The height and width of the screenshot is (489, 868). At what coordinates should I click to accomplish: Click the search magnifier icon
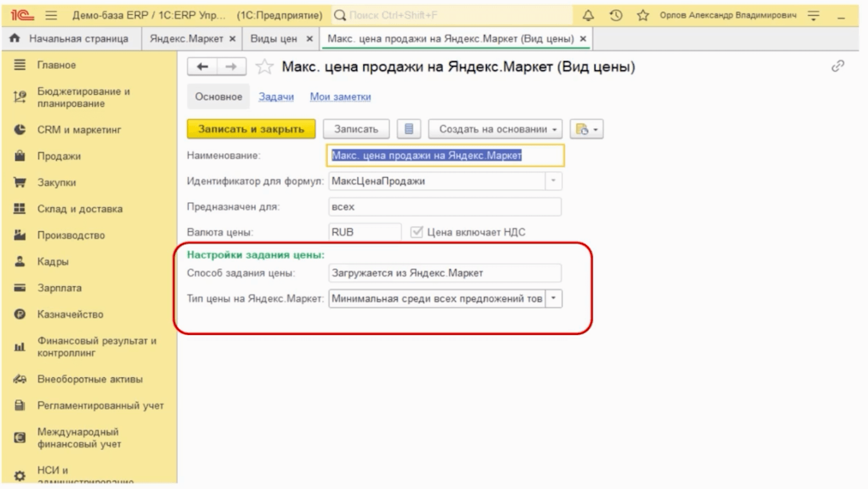coord(340,16)
